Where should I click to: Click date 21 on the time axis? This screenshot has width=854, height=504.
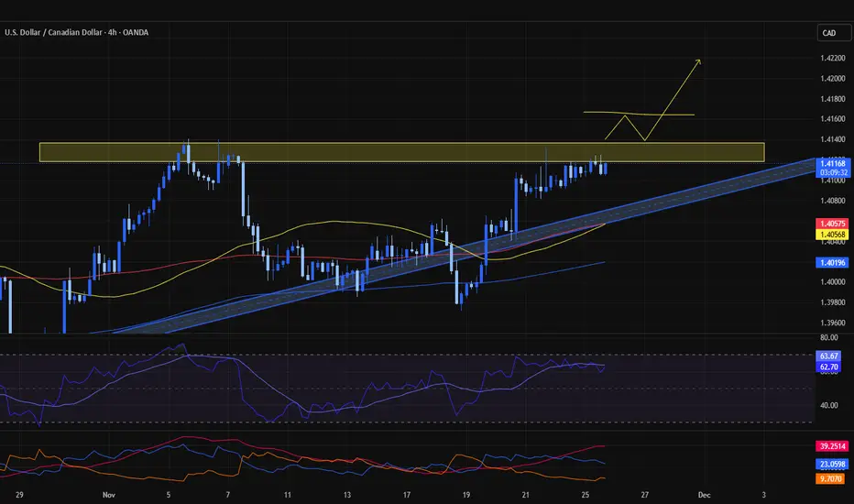[x=526, y=495]
